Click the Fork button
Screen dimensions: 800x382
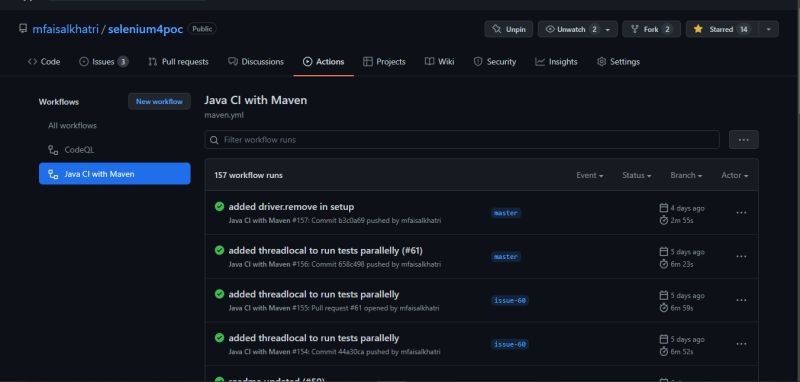(x=651, y=29)
